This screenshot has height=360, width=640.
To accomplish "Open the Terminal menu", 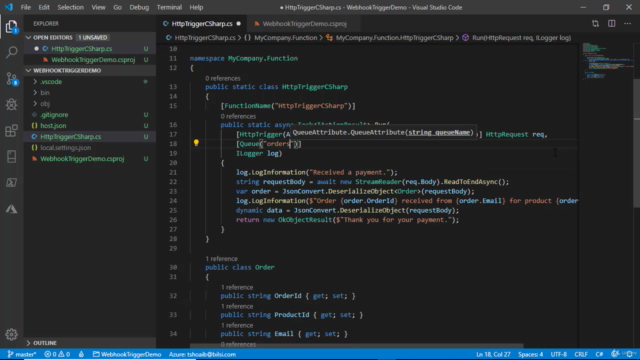I will point(169,7).
